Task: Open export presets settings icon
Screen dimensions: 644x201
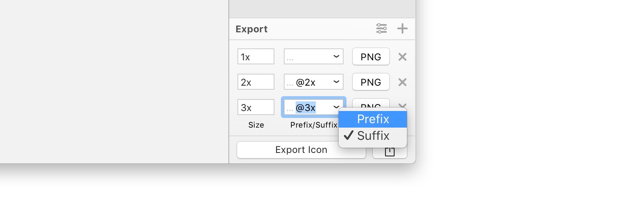Action: pyautogui.click(x=381, y=29)
